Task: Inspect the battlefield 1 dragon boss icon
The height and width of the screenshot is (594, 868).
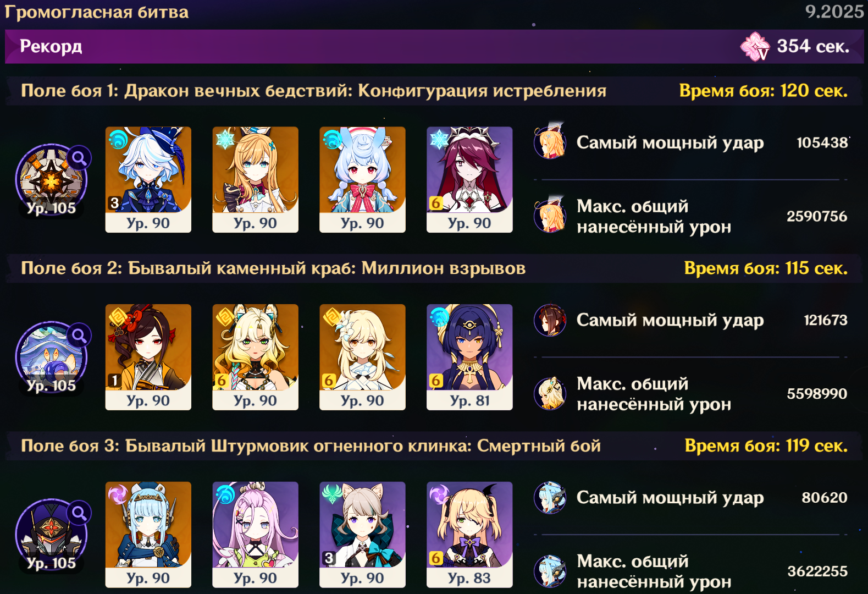Action: click(x=51, y=180)
